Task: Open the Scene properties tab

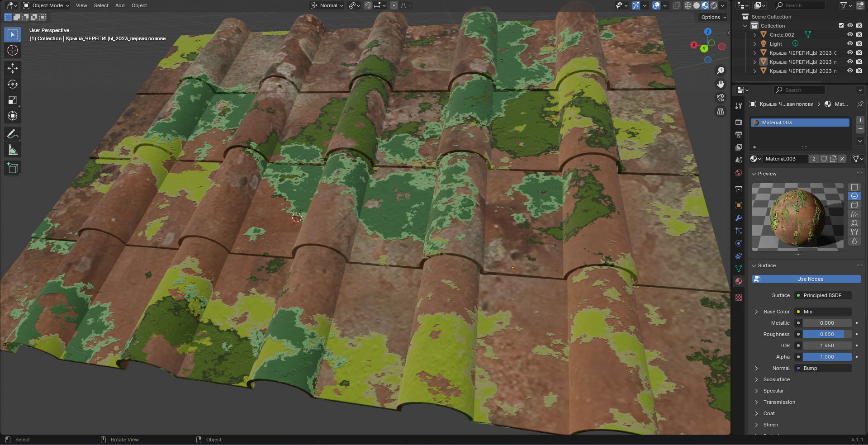Action: click(x=739, y=160)
